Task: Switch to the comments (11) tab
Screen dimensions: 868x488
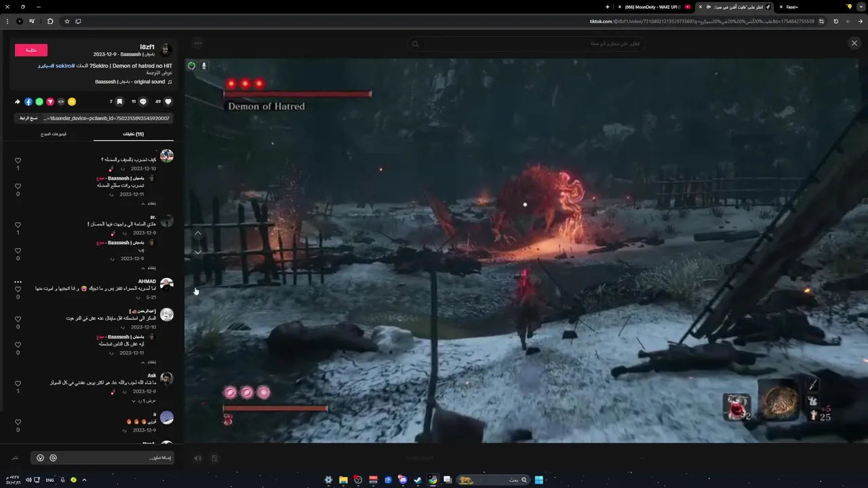Action: point(134,134)
